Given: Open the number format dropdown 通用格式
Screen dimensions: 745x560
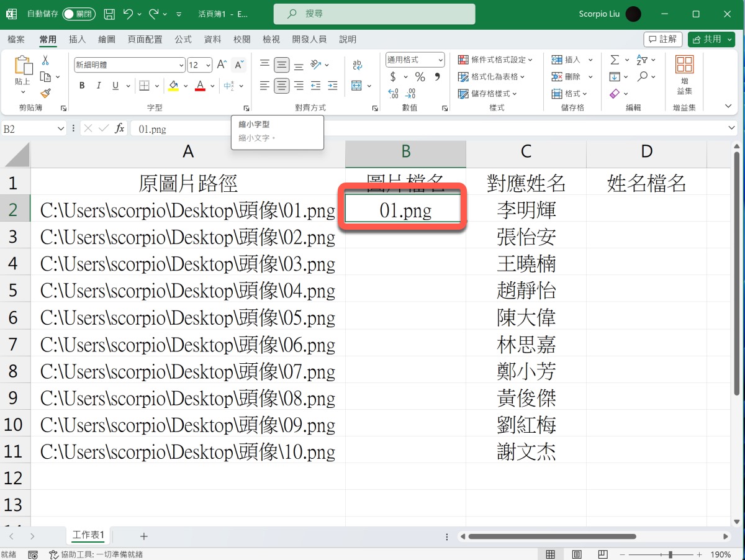Looking at the screenshot, I should (x=441, y=60).
